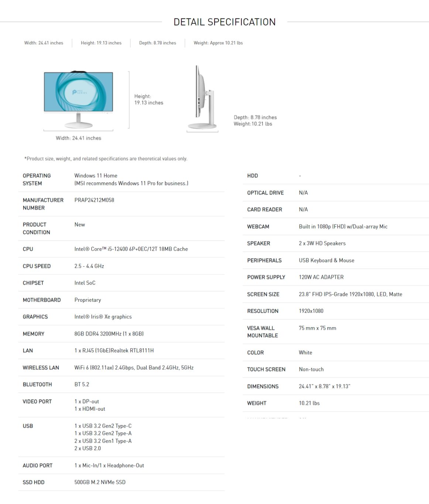The image size is (429, 504).
Task: Select the USB Keyboard & Mouse peripherals value
Action: [x=326, y=261]
